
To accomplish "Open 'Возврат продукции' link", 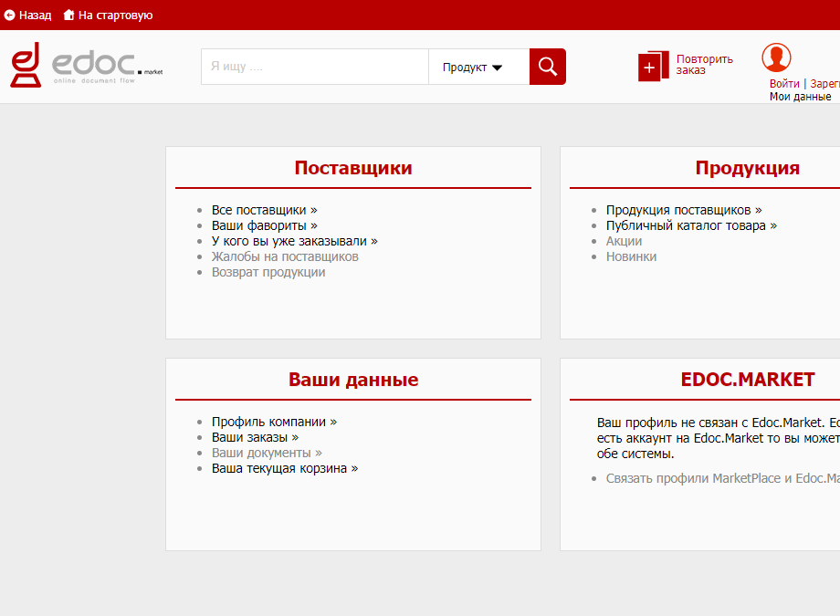I will click(x=268, y=272).
